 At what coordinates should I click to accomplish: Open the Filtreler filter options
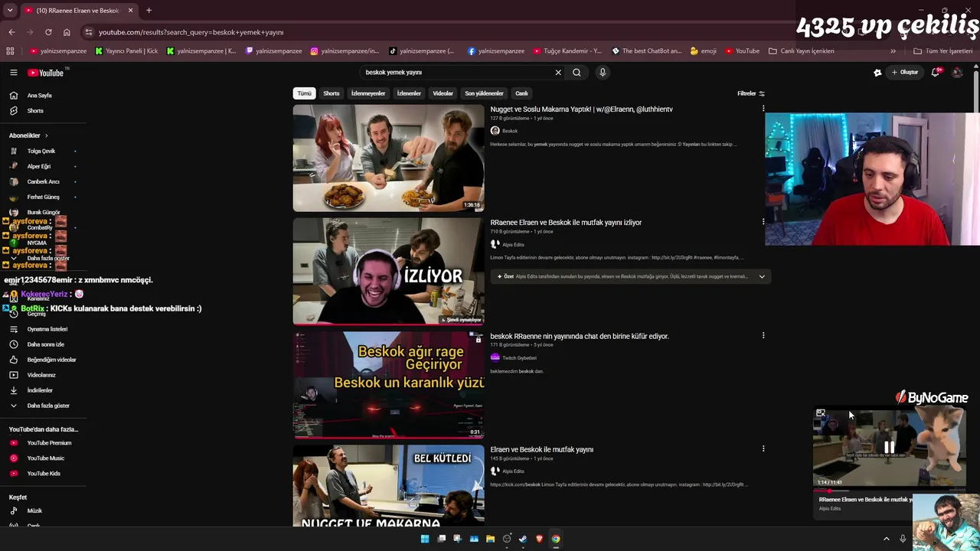[751, 93]
